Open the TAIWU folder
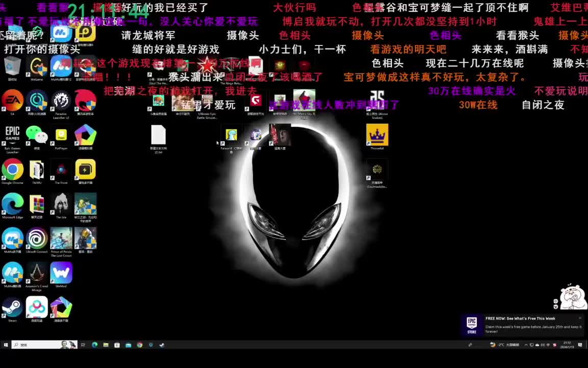This screenshot has width=588, height=368. point(37,172)
